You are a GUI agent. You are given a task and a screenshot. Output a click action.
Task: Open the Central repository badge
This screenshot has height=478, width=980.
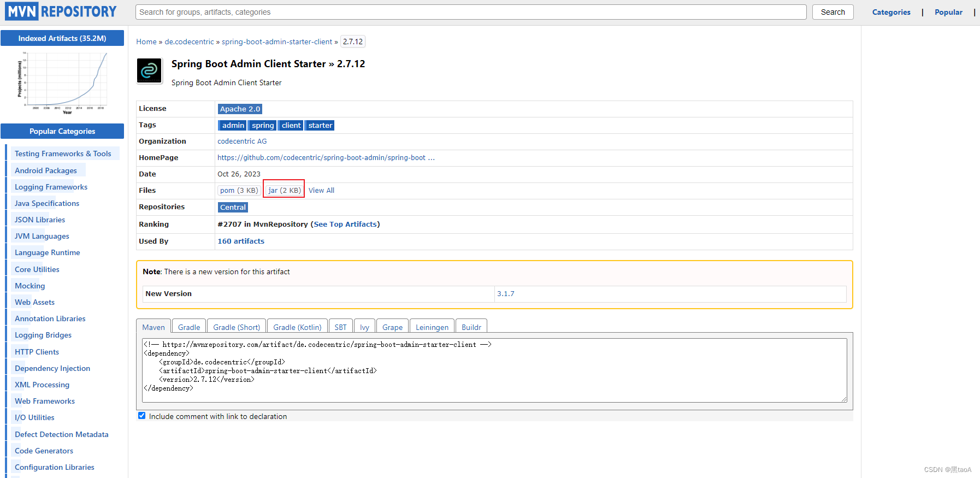click(x=233, y=208)
